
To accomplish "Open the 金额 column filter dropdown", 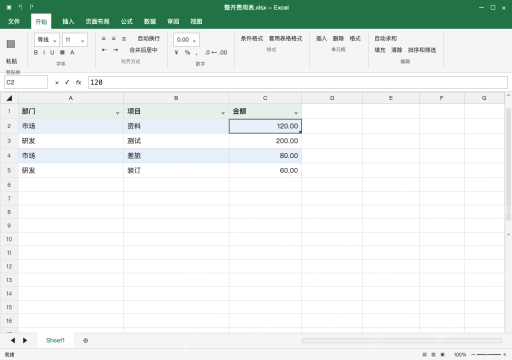I will (296, 113).
